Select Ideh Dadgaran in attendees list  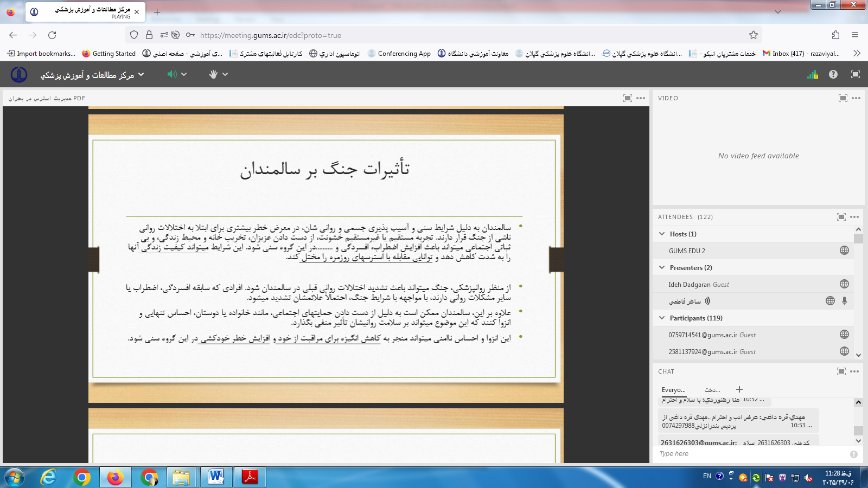tap(698, 284)
